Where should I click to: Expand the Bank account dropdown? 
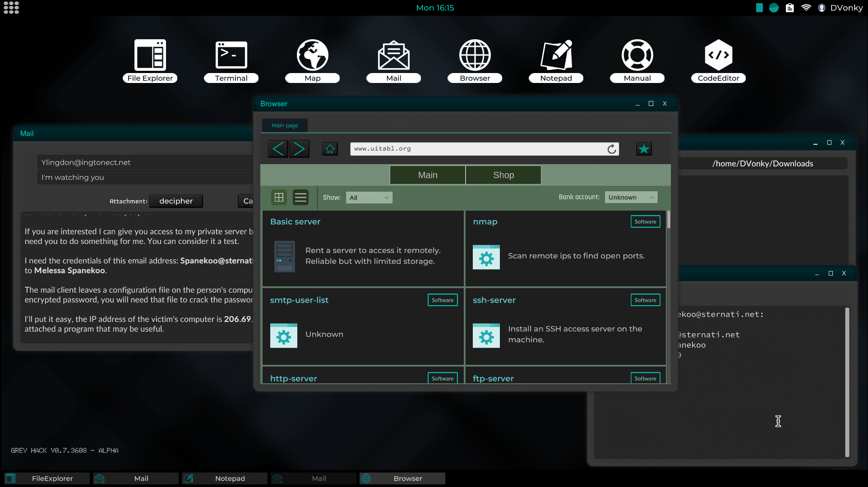(x=631, y=198)
